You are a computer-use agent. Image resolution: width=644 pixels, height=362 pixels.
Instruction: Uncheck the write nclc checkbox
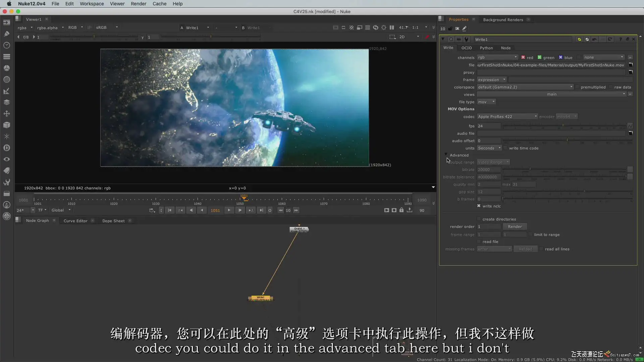479,206
